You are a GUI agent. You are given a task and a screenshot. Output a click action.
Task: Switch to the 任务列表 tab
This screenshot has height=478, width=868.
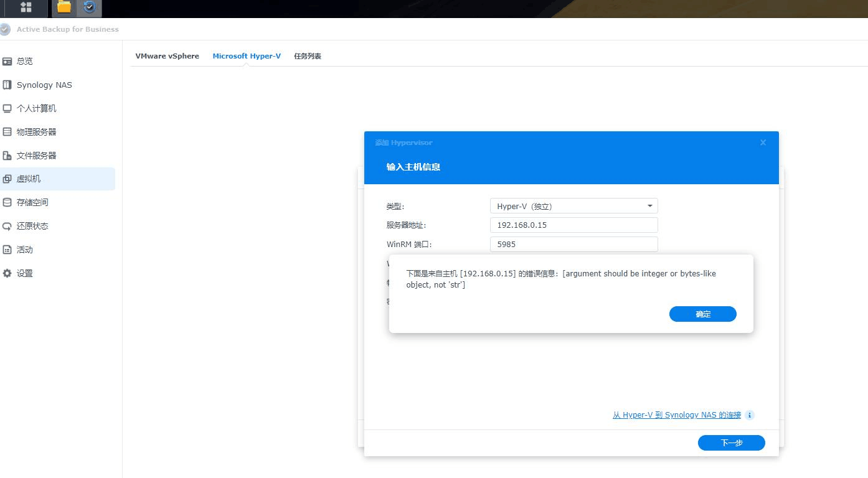click(308, 56)
